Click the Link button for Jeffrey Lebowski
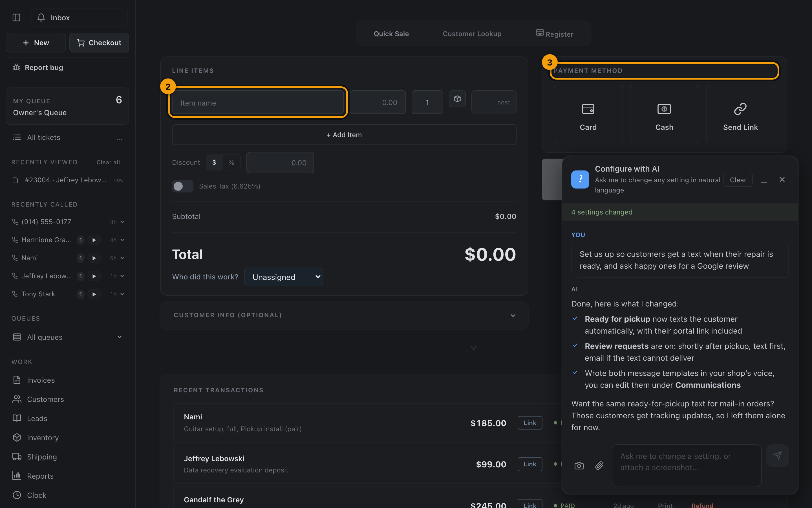 [530, 464]
